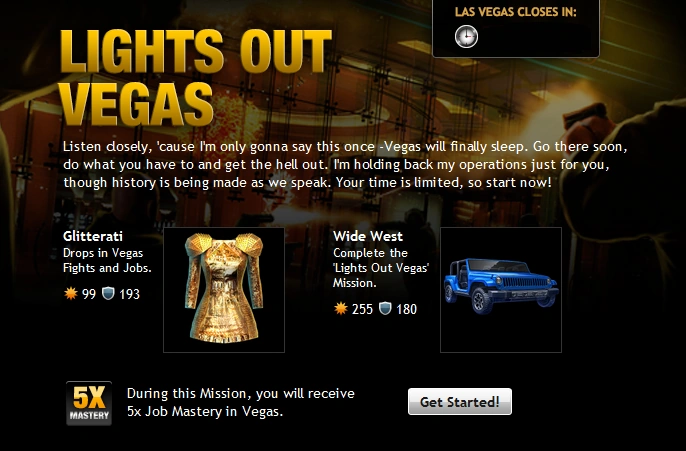Click the Glitterati defense value 193
The image size is (686, 451).
pos(130,294)
